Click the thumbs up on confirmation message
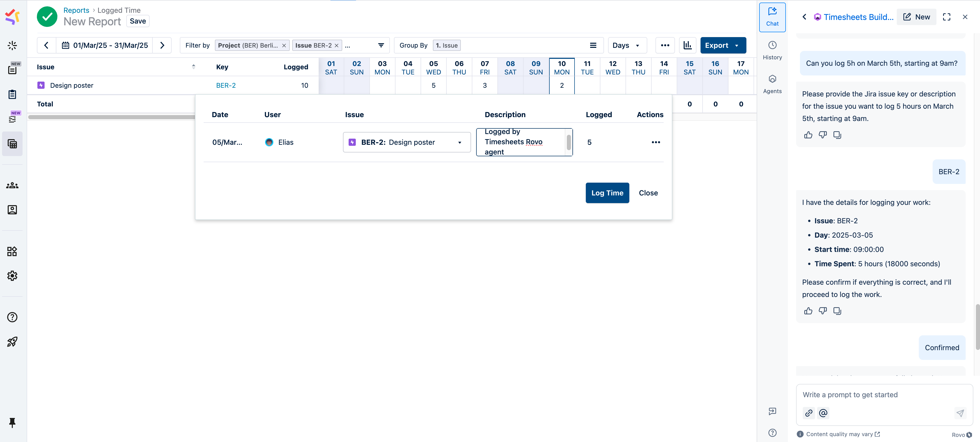Screen dimensions: 980x442 808,311
